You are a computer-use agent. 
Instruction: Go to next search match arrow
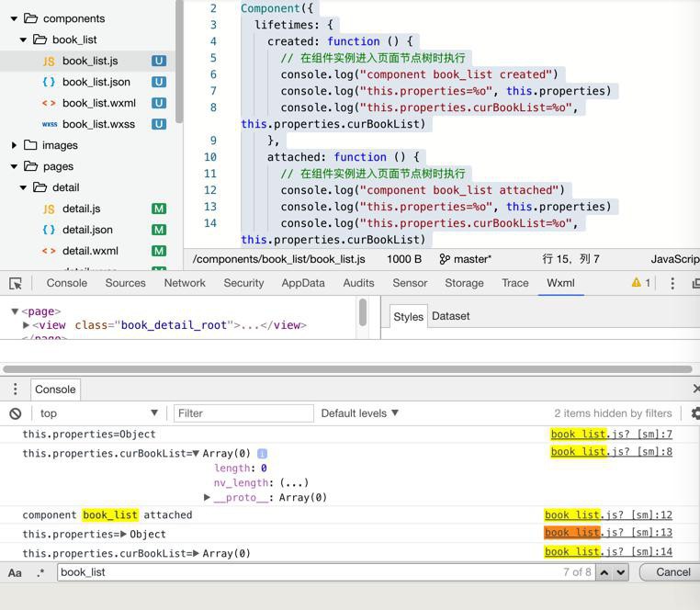621,572
